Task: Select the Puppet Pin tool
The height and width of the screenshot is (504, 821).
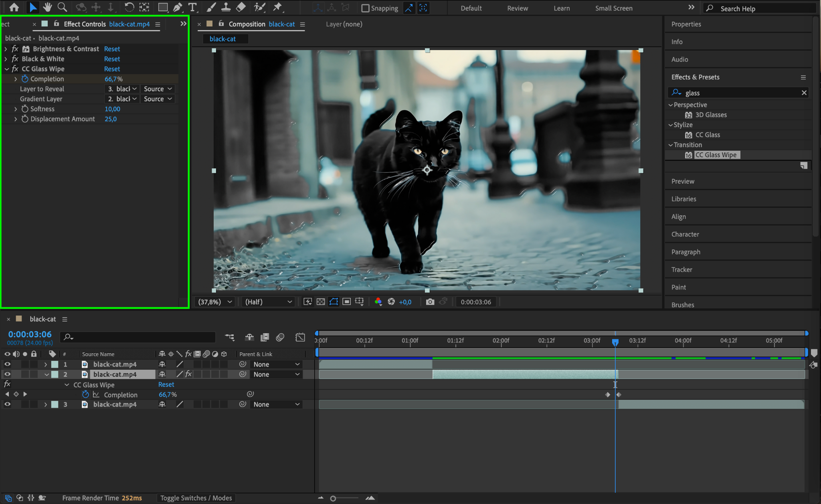Action: [x=277, y=7]
